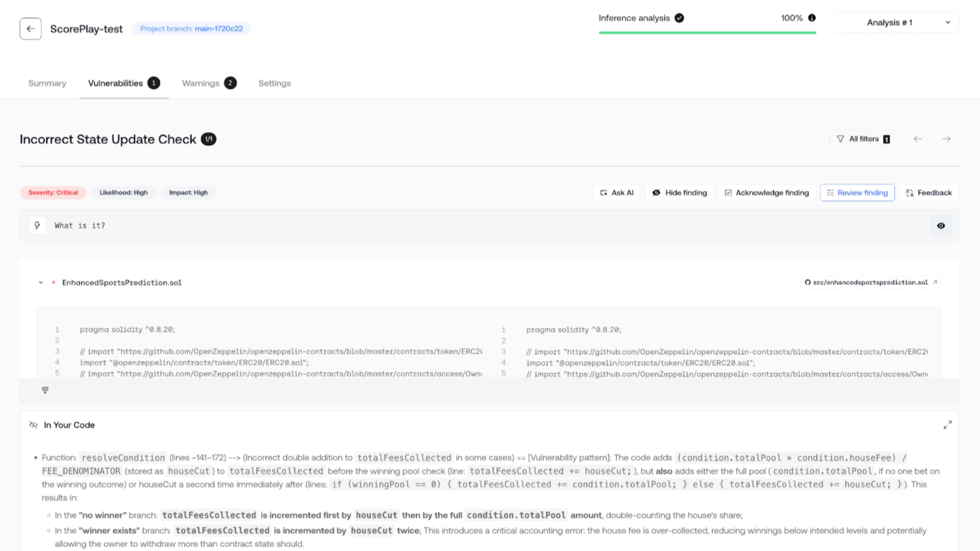Screen dimensions: 980x551
Task: Go to previous finding with left arrow
Action: (x=917, y=139)
